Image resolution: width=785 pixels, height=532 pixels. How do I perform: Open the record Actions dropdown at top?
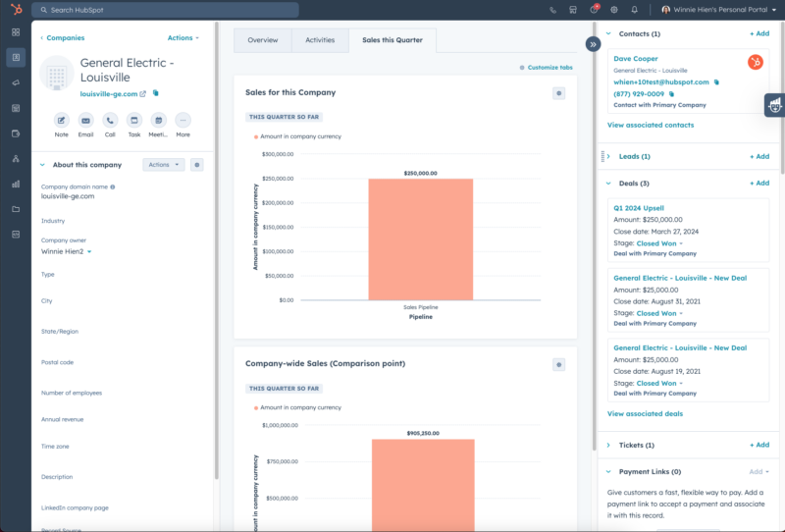[183, 37]
